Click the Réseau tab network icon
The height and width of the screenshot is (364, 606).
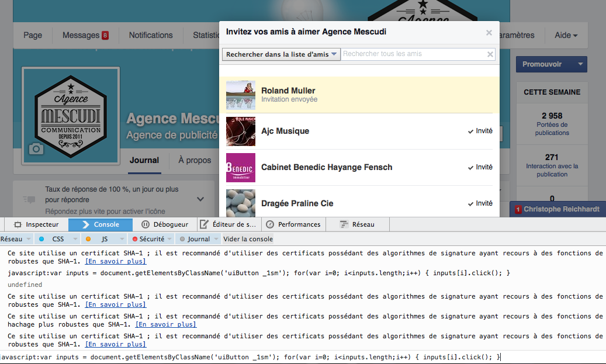point(344,224)
